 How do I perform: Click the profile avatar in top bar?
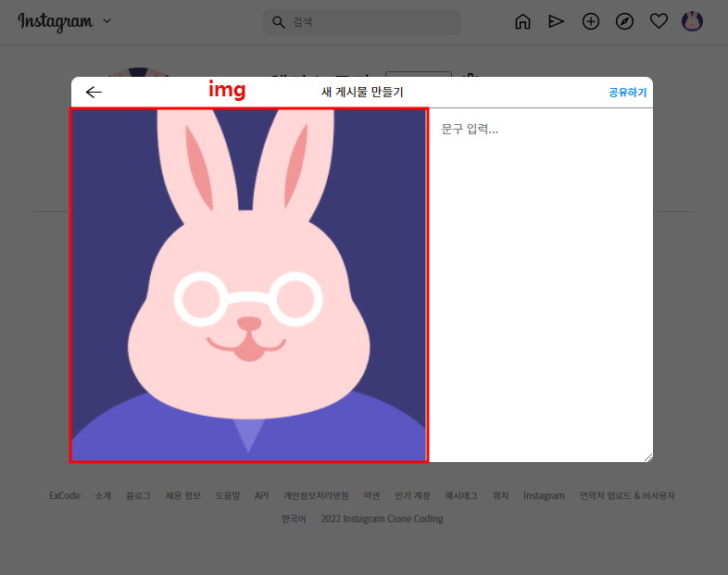coord(692,21)
